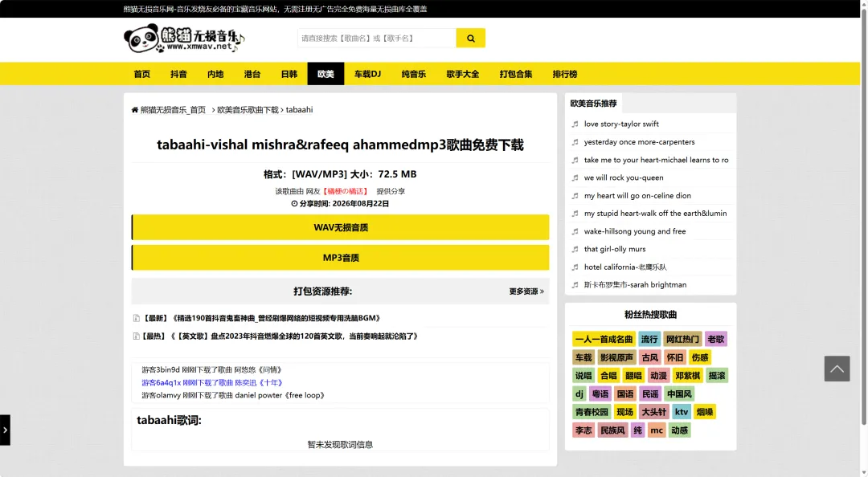The width and height of the screenshot is (868, 477).
Task: Open my heart will go on-celine dion
Action: (x=637, y=195)
